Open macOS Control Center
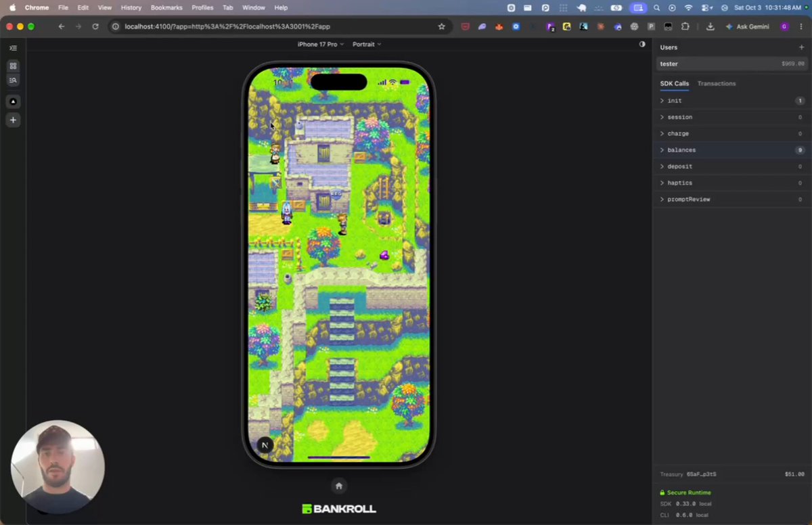Screen dimensions: 812x525 coord(707,7)
